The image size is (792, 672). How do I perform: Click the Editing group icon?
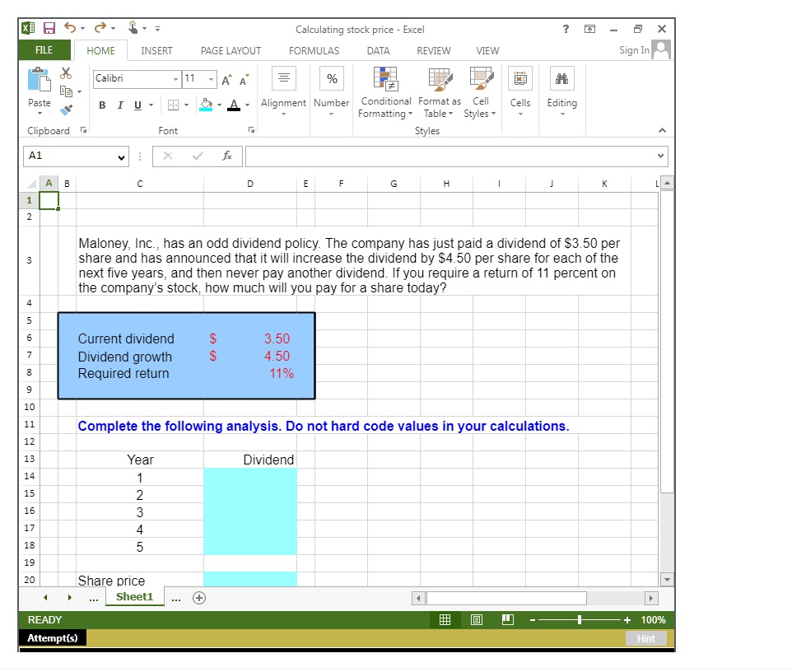click(561, 91)
